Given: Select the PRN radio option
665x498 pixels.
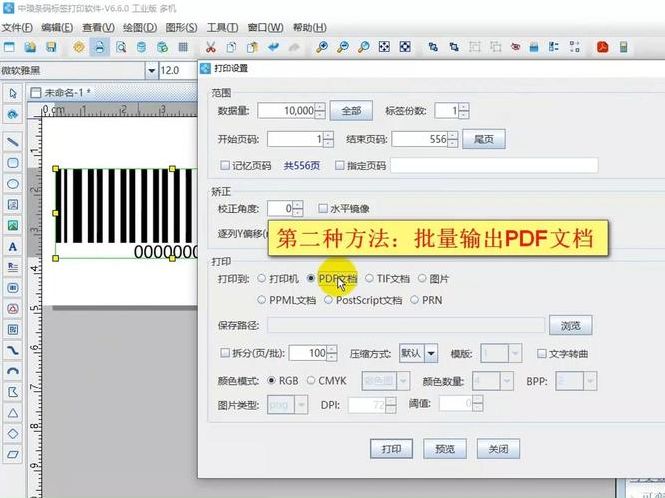Looking at the screenshot, I should pyautogui.click(x=414, y=300).
